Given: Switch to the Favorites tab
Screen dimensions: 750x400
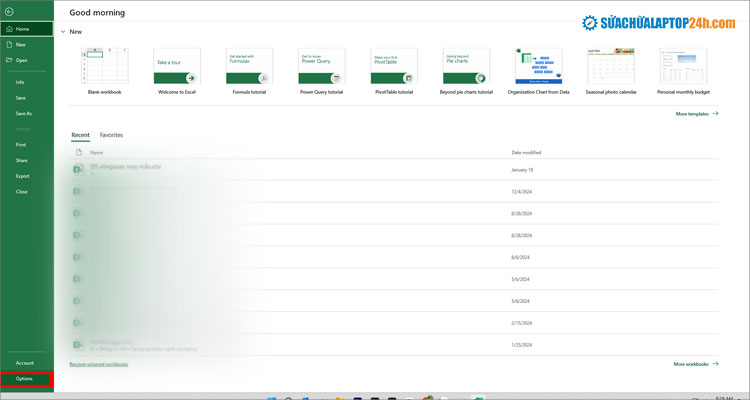Looking at the screenshot, I should 111,134.
